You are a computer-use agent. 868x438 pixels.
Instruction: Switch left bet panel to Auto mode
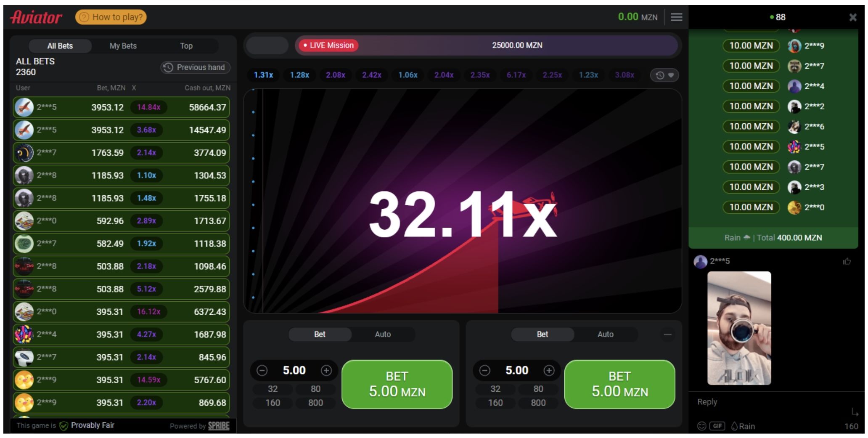383,334
